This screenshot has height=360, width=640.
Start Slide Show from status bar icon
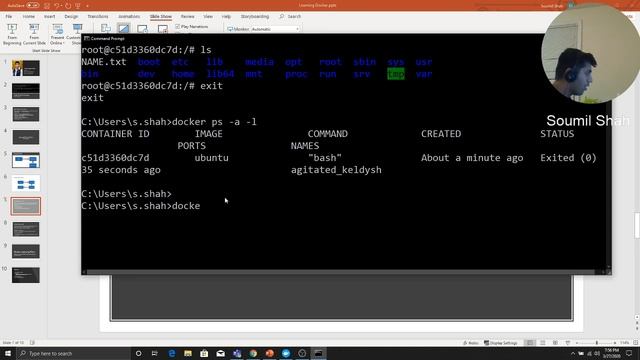tap(568, 343)
